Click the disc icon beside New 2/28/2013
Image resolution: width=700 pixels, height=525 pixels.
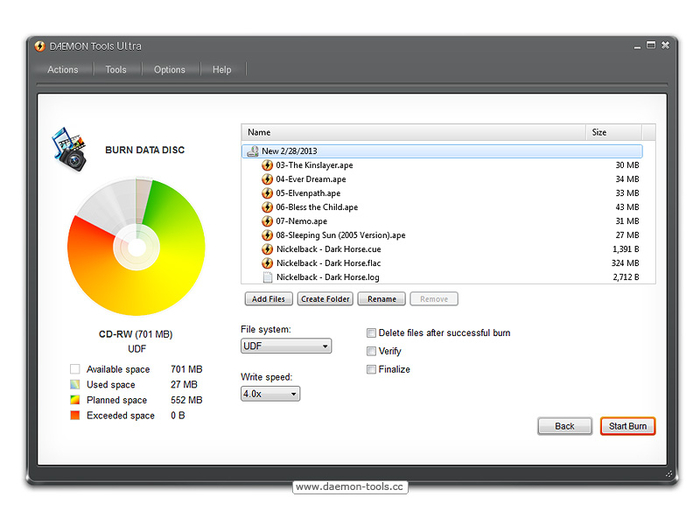coord(253,151)
